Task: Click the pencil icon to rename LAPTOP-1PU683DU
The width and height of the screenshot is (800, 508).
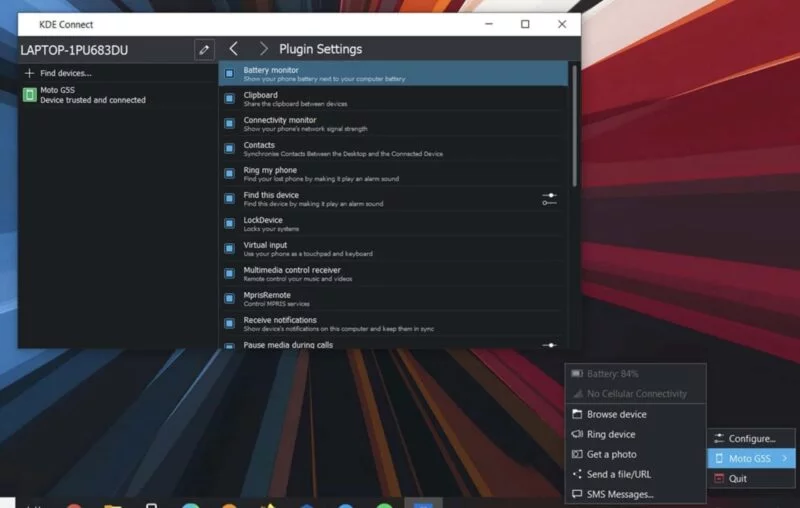Action: (x=204, y=49)
